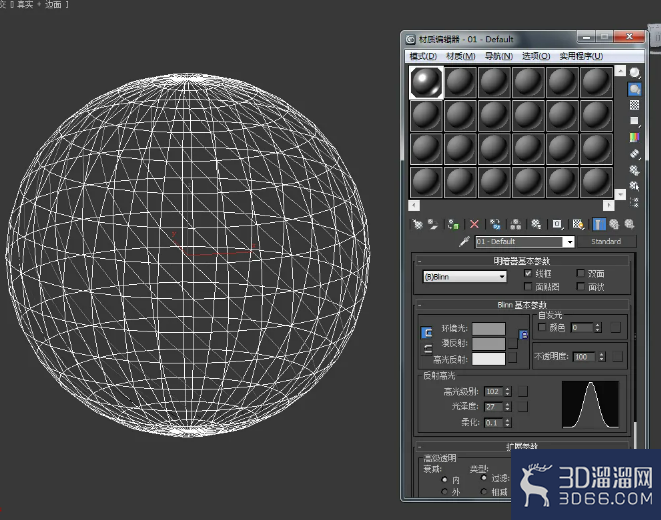
Task: Open the Material/Map Navigator icon
Action: coord(634,202)
